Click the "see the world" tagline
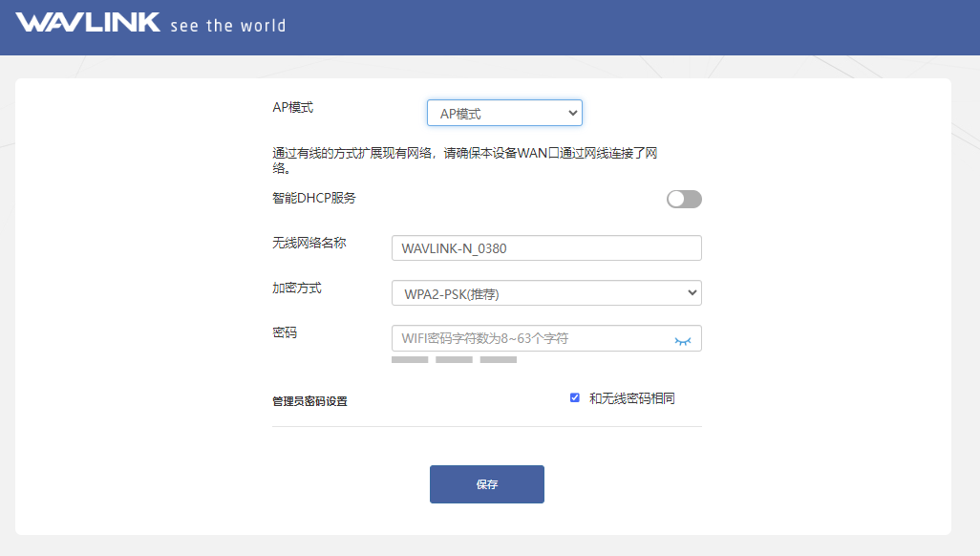 click(227, 26)
